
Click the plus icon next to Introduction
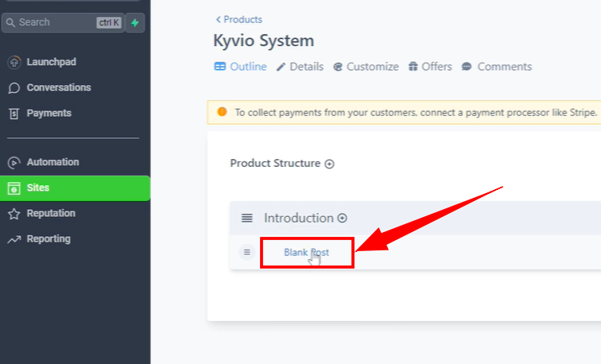(342, 218)
